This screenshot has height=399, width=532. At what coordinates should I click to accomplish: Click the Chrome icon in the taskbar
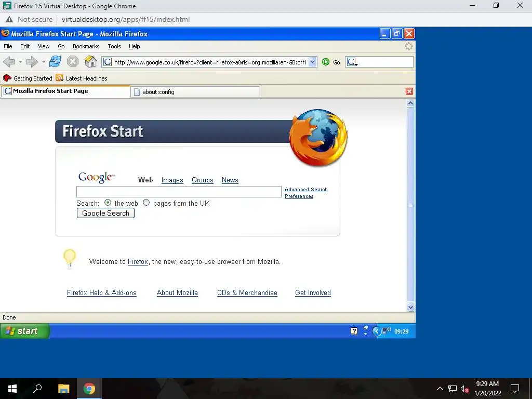click(x=89, y=389)
